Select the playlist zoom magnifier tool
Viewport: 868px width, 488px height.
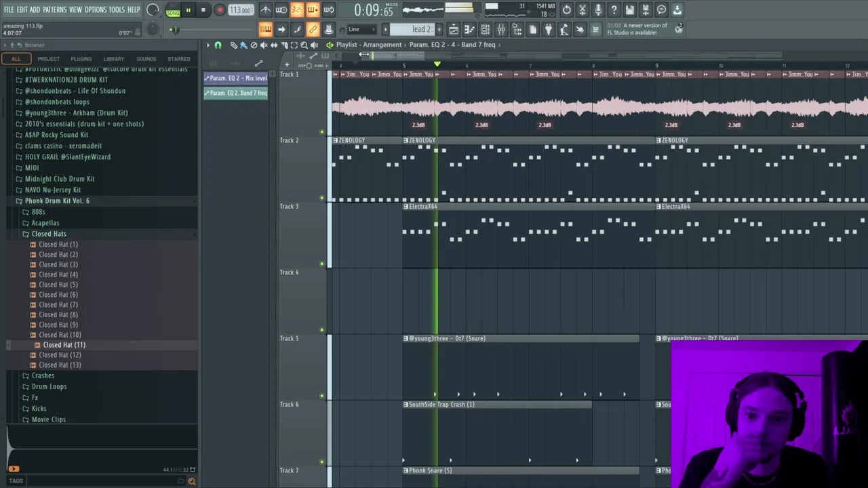click(304, 45)
